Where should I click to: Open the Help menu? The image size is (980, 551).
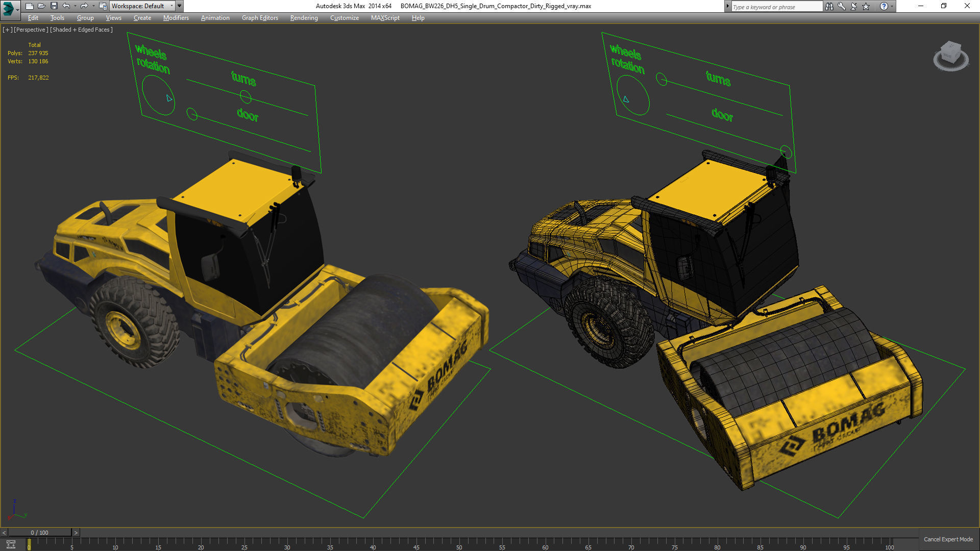pyautogui.click(x=418, y=18)
